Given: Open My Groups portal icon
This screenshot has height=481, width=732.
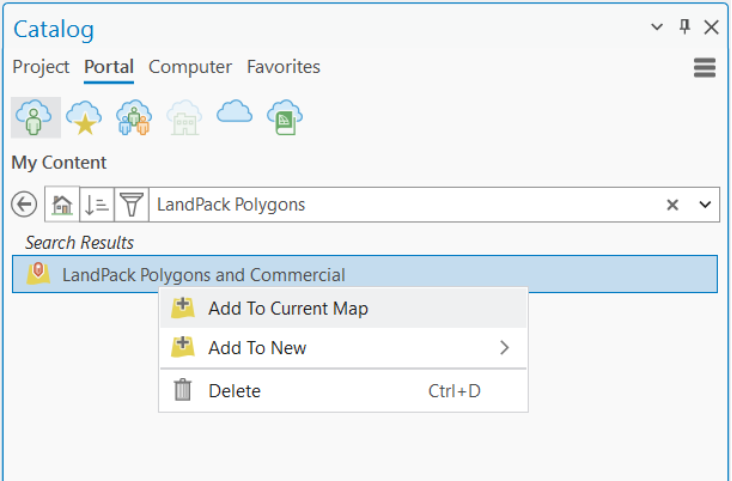Looking at the screenshot, I should (133, 117).
